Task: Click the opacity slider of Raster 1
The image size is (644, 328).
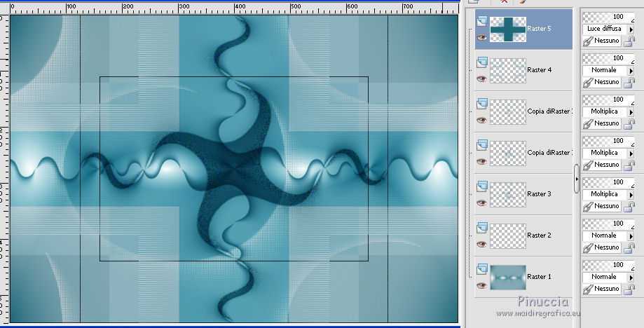Action: tap(608, 265)
